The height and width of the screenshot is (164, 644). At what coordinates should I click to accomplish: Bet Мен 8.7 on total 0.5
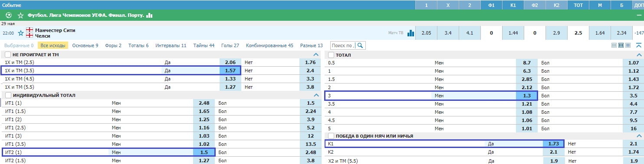click(527, 63)
